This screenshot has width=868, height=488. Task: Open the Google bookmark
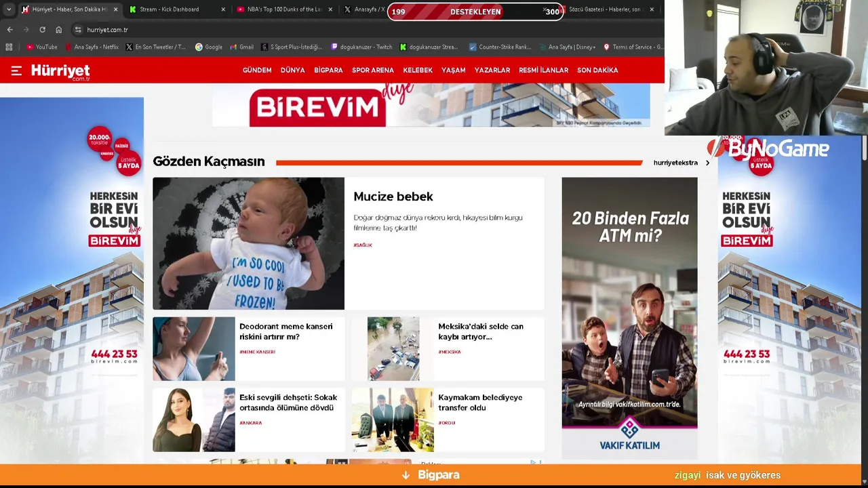[209, 47]
